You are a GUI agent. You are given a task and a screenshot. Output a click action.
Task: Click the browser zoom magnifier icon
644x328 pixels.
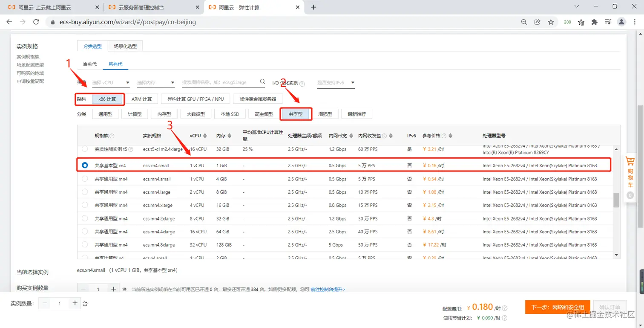click(524, 22)
